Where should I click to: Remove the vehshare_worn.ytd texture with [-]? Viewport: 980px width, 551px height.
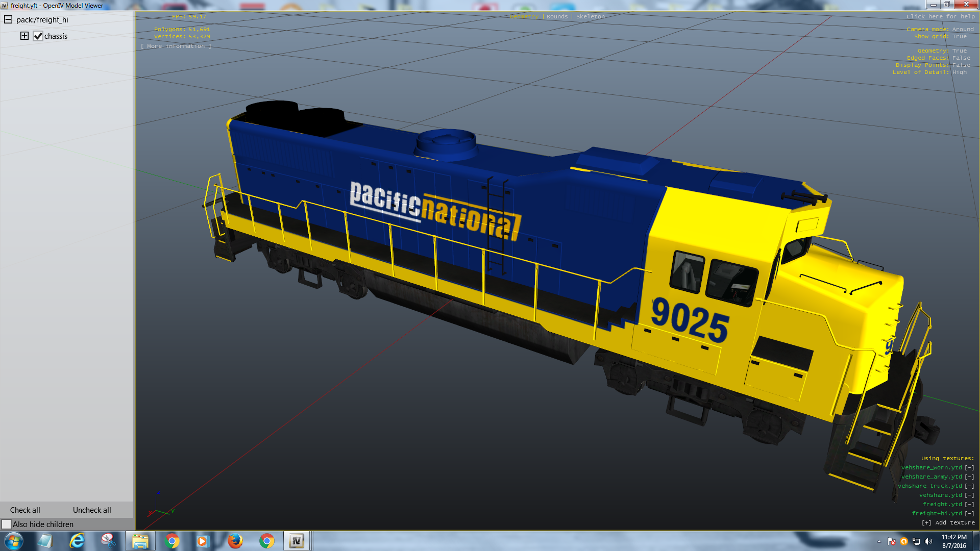click(x=969, y=468)
